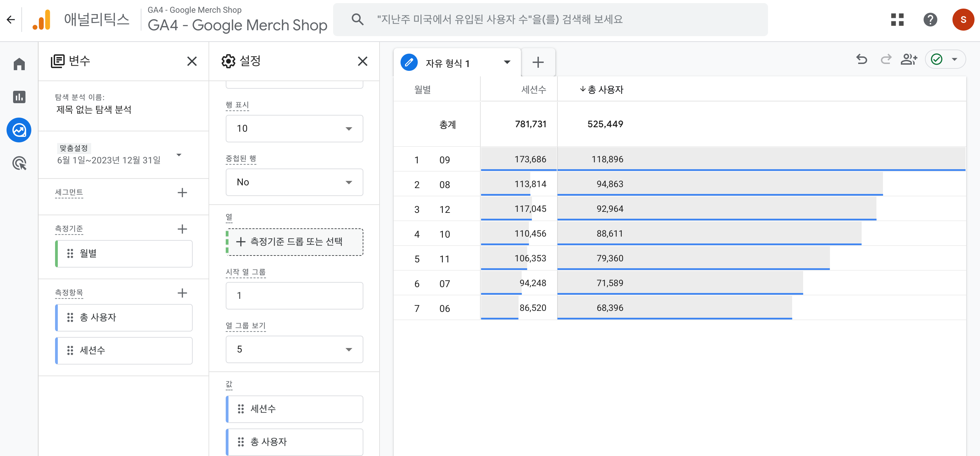The image size is (980, 456).
Task: Click 측정기준 드롭 또는 선택 column drop zone
Action: point(294,242)
